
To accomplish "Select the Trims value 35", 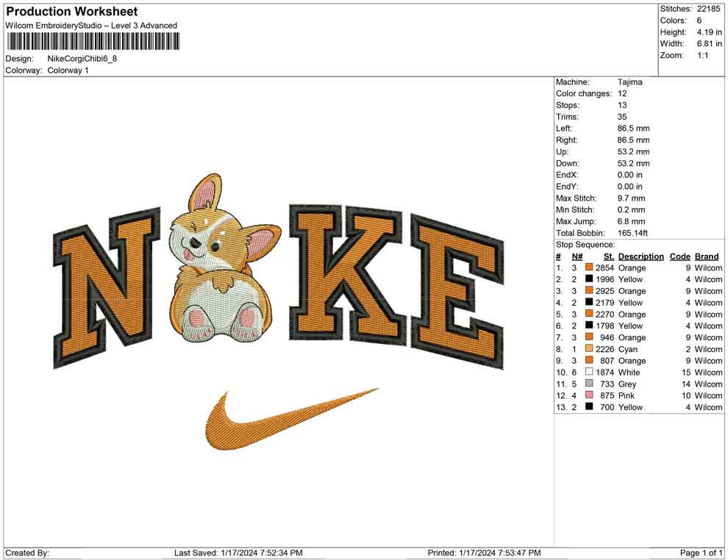I will 622,116.
